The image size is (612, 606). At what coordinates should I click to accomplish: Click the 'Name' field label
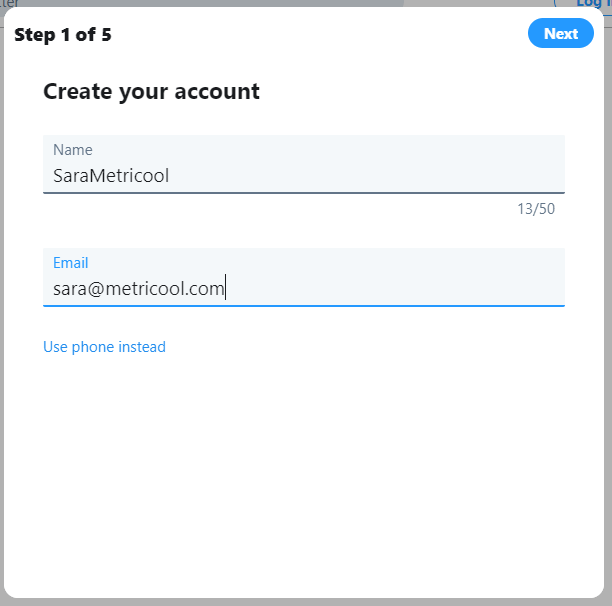tap(72, 150)
